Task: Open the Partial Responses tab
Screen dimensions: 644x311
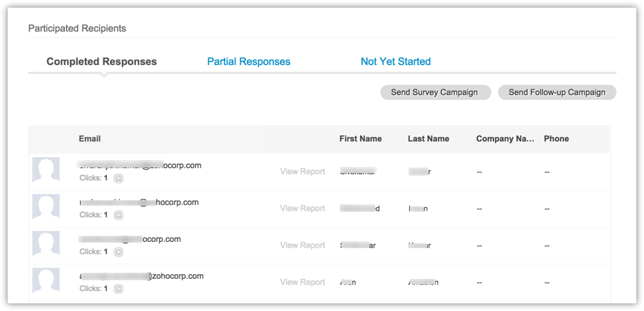Action: tap(248, 62)
